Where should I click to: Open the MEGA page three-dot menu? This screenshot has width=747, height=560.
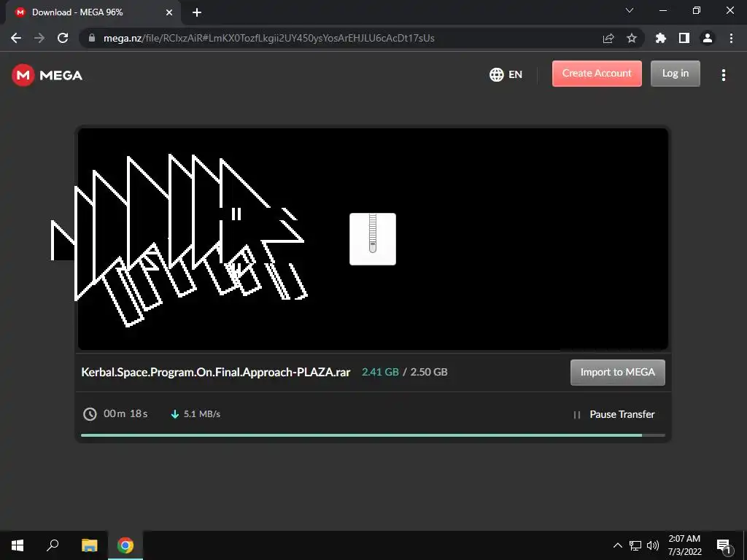tap(723, 75)
